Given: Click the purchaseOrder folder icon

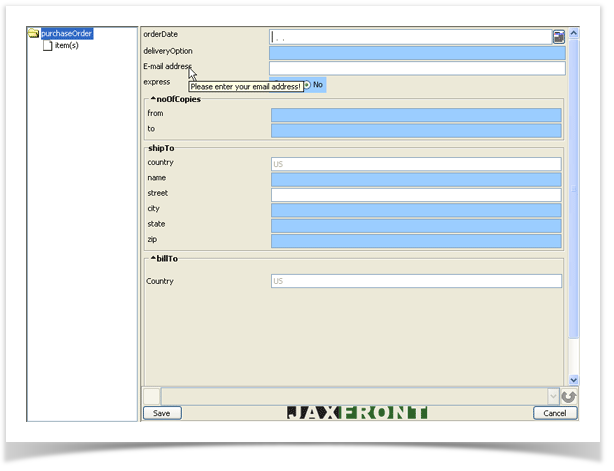Looking at the screenshot, I should coord(34,33).
